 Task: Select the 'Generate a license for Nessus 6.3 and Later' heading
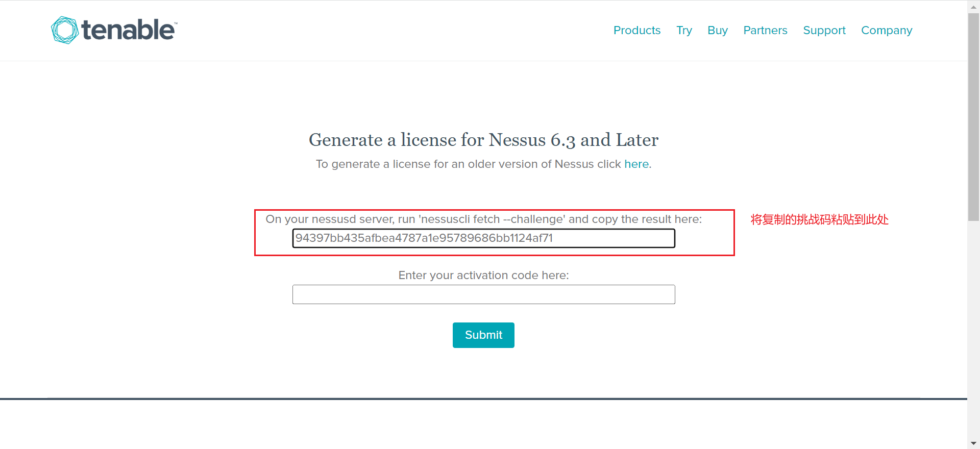(483, 140)
